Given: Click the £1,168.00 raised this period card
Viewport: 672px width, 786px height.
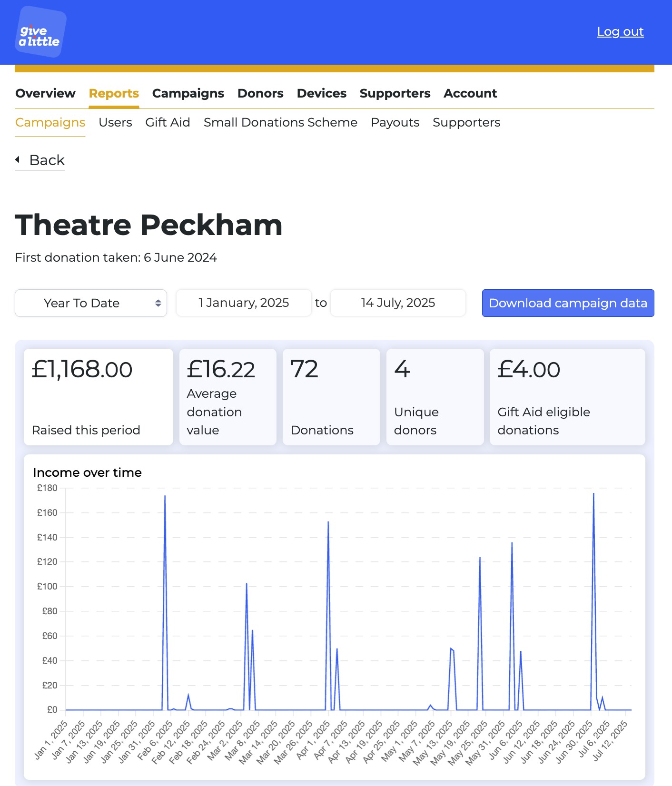Looking at the screenshot, I should 99,397.
